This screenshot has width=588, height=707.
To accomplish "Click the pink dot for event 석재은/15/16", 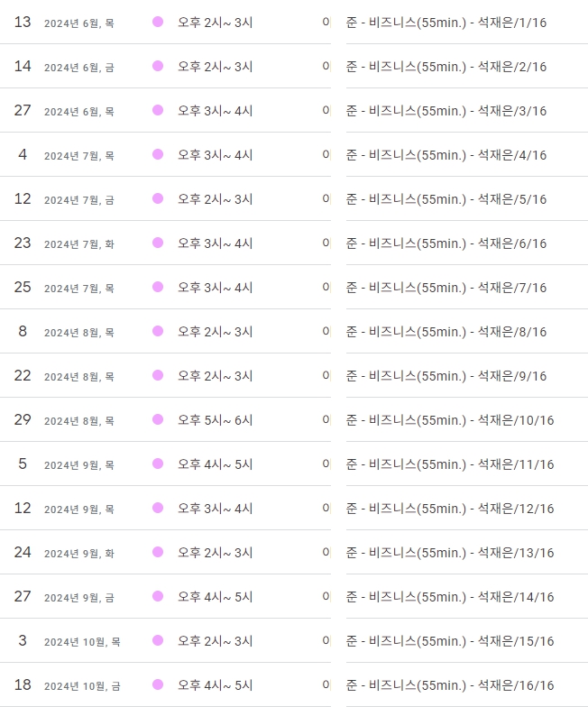I will (x=158, y=640).
